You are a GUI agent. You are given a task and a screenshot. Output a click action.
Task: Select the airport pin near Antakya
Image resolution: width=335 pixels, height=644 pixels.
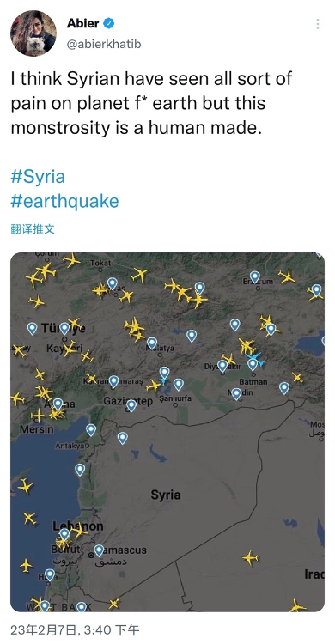click(x=91, y=430)
